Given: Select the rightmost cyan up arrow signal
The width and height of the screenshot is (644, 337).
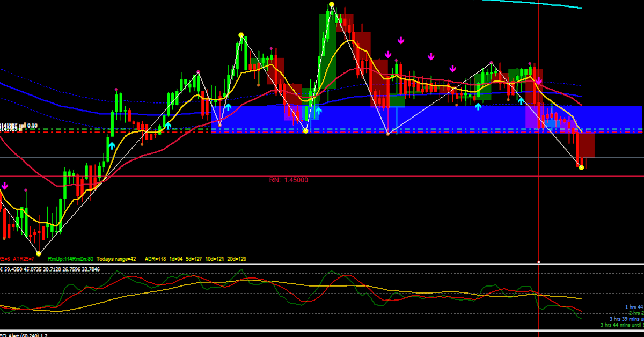Looking at the screenshot, I should click(x=521, y=100).
